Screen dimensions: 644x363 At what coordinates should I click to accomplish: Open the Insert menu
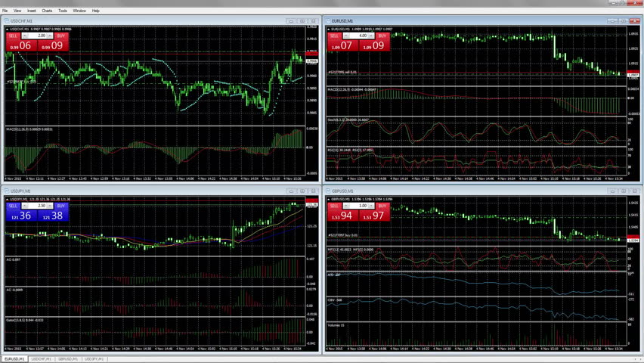(32, 11)
